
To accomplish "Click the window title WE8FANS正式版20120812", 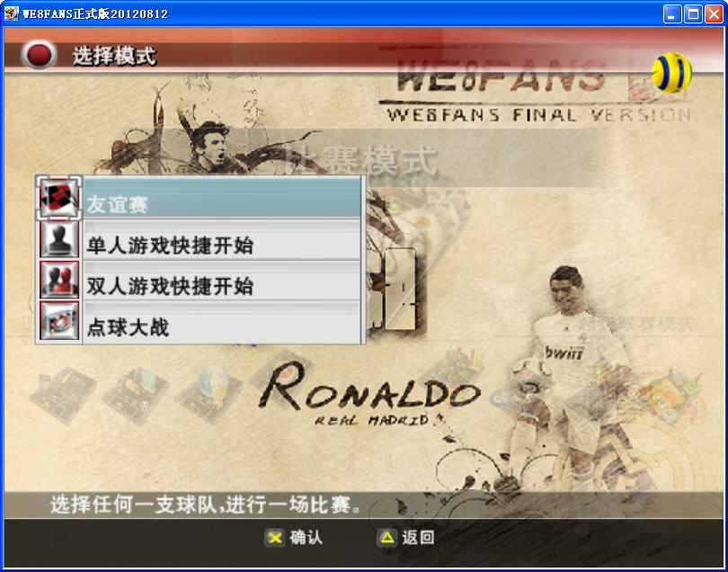I will click(95, 13).
